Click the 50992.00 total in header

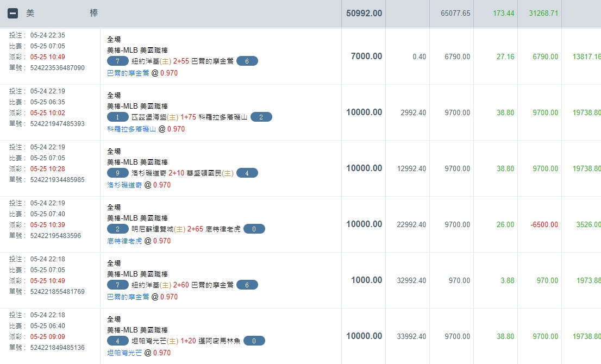(364, 13)
